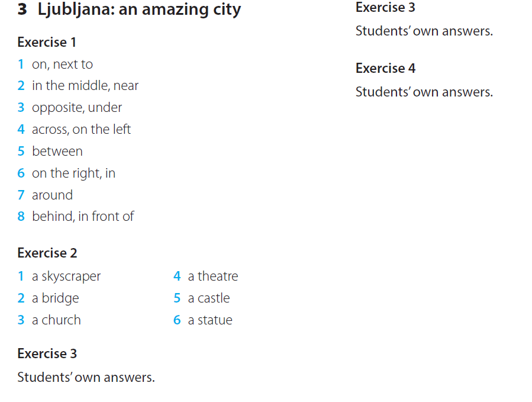Viewport: 532px width, 402px height.
Task: Select the answer "a theatre"
Action: tap(213, 276)
